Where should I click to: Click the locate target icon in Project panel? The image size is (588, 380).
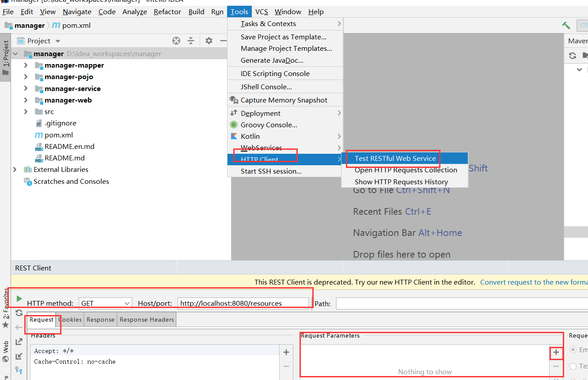pyautogui.click(x=176, y=41)
